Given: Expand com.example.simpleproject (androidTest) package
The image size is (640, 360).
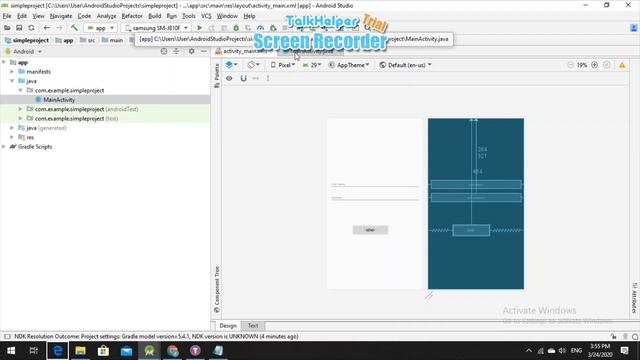Looking at the screenshot, I should pyautogui.click(x=20, y=109).
